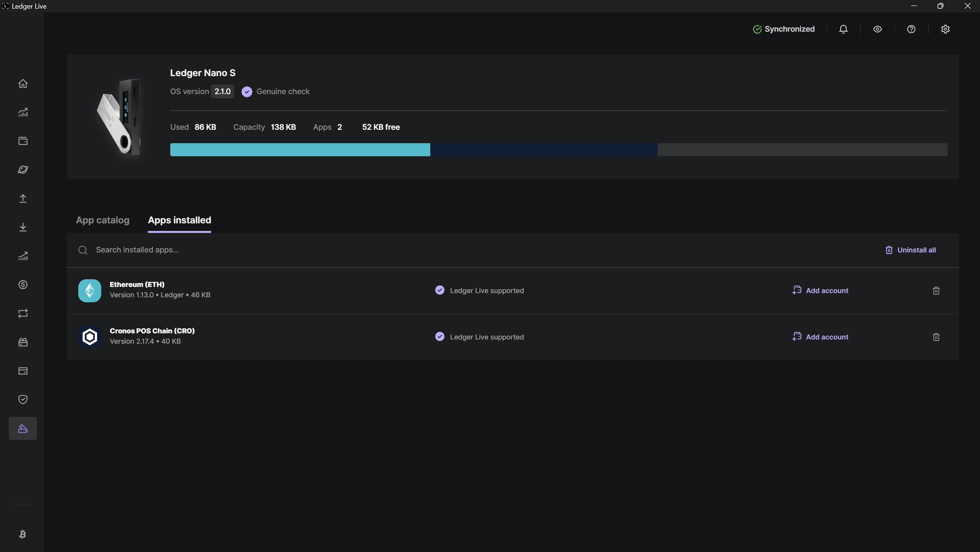The width and height of the screenshot is (980, 552).
Task: Open the Discover planet icon in sidebar
Action: [23, 170]
